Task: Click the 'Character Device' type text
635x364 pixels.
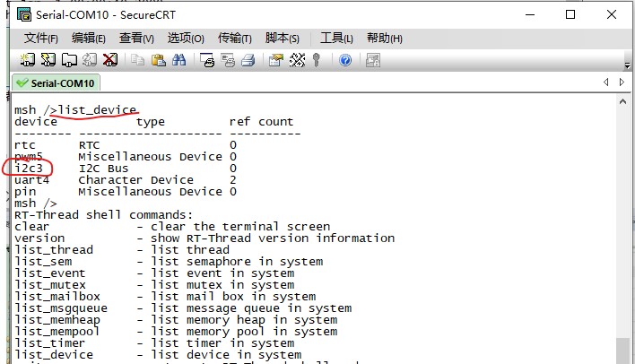Action: [x=135, y=180]
